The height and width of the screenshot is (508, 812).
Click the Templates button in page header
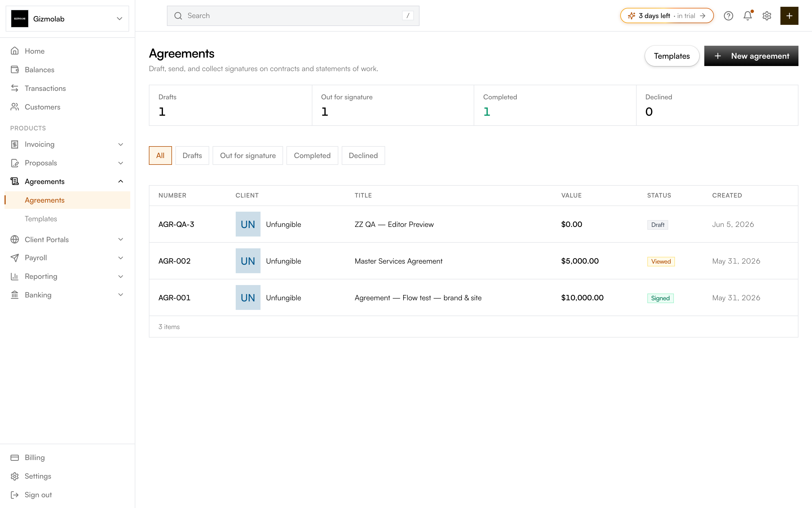pos(672,56)
